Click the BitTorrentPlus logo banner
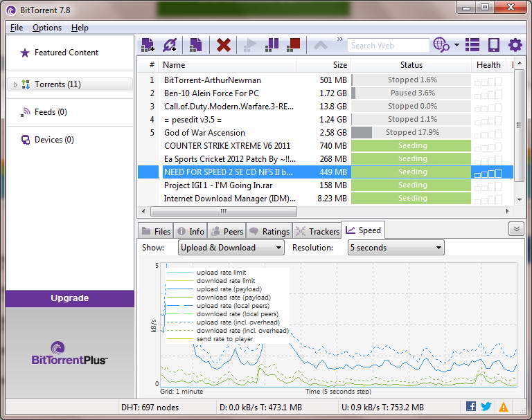The height and width of the screenshot is (420, 532). 70,353
